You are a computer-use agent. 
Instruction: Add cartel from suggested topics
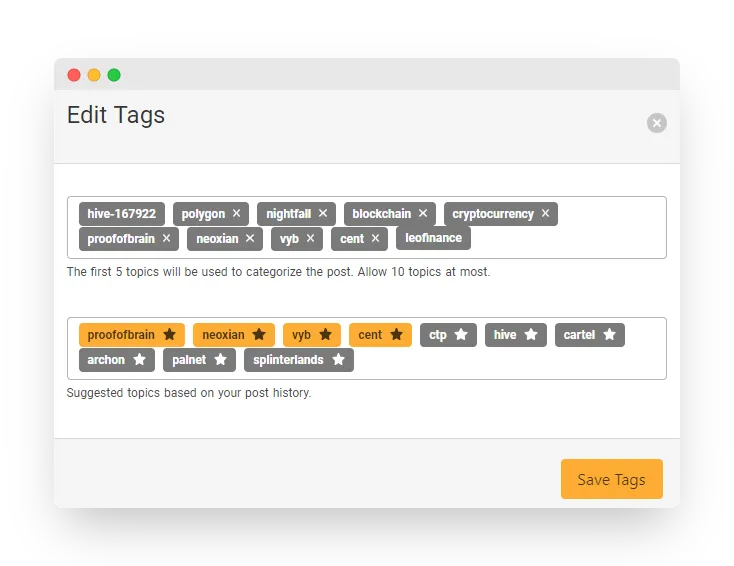pos(590,335)
